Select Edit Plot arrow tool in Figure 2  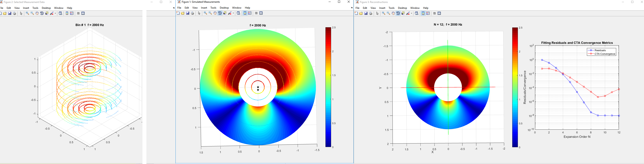click(x=21, y=13)
